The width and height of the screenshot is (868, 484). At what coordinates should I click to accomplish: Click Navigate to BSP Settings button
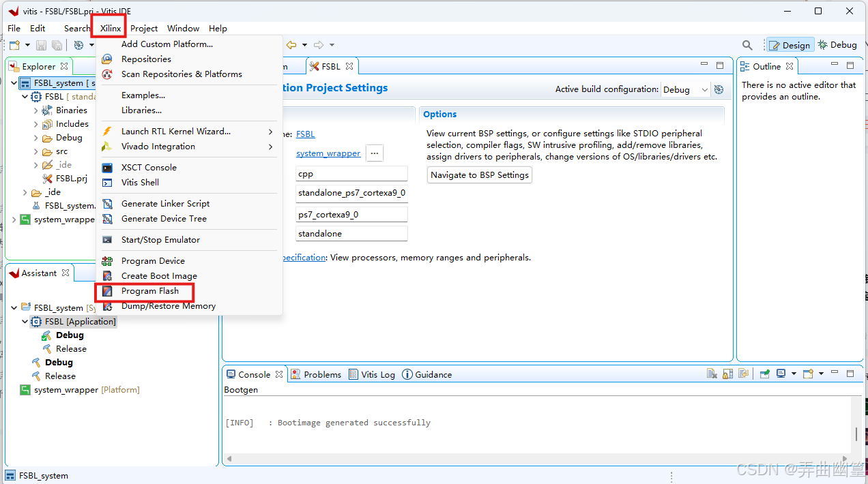[x=480, y=175]
